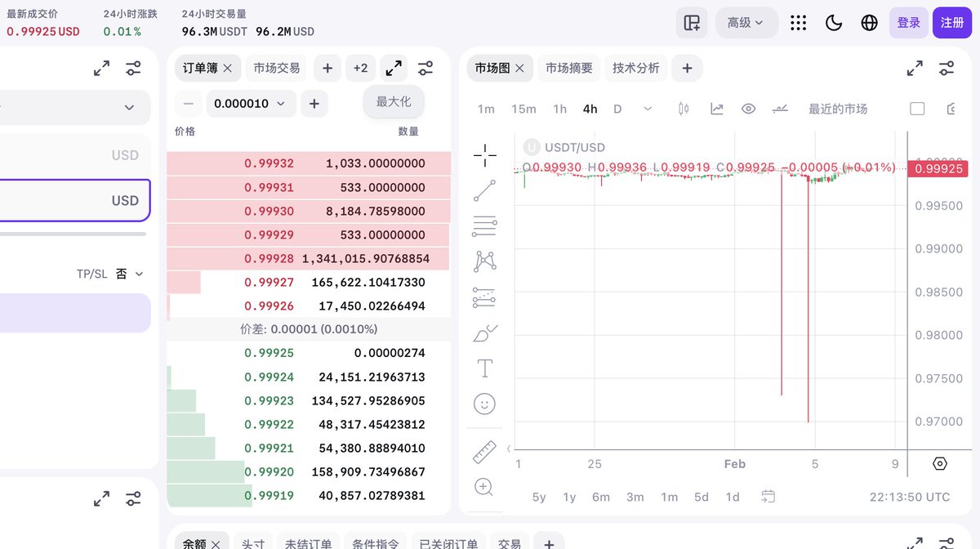Maximize the order book panel

tap(394, 69)
